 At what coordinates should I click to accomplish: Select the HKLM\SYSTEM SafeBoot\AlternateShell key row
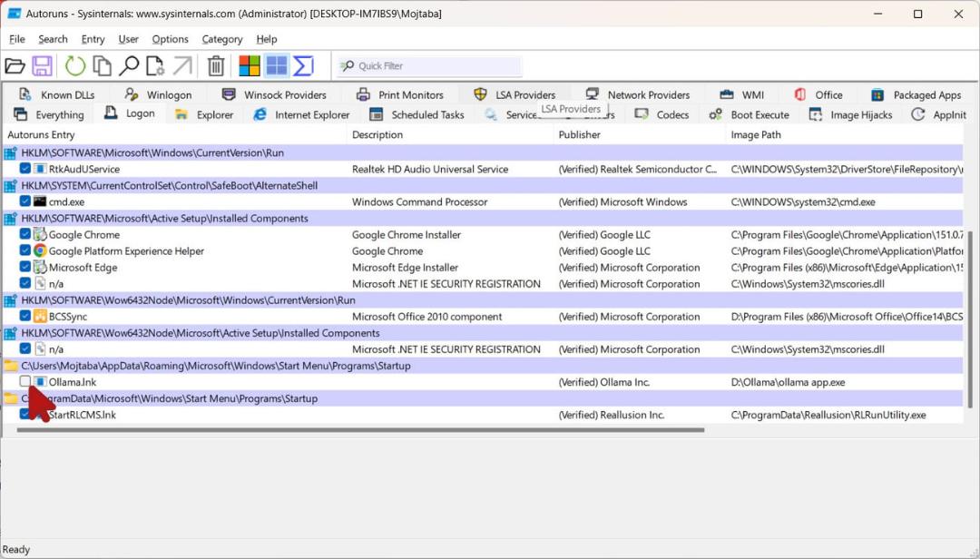[483, 185]
